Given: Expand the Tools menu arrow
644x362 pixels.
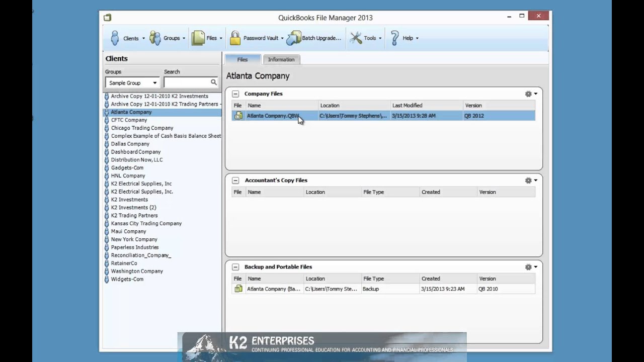Looking at the screenshot, I should click(380, 38).
